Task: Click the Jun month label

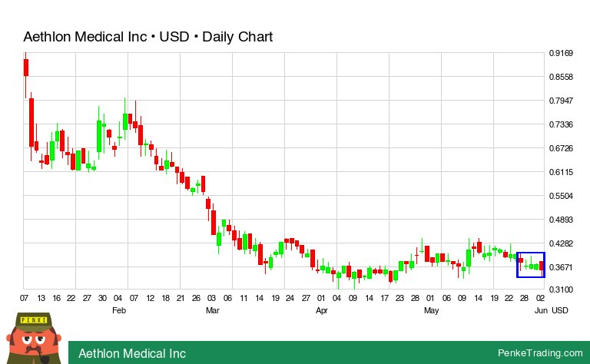Action: 541,310
